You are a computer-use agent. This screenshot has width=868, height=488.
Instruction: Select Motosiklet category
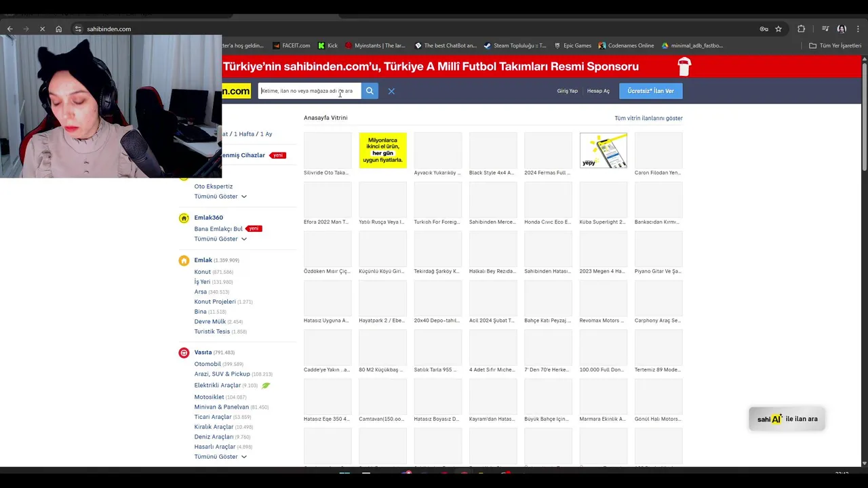coord(209,397)
